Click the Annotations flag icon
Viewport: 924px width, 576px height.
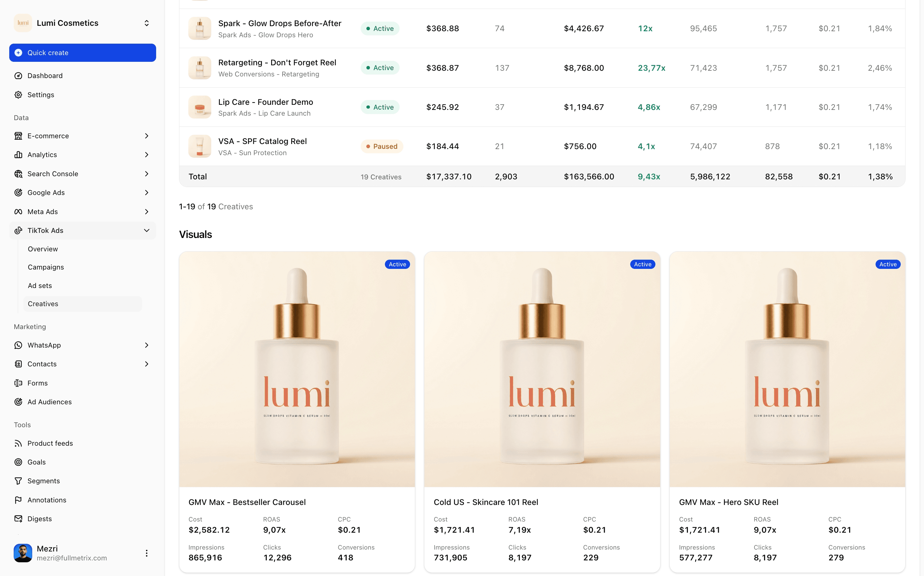coord(18,500)
